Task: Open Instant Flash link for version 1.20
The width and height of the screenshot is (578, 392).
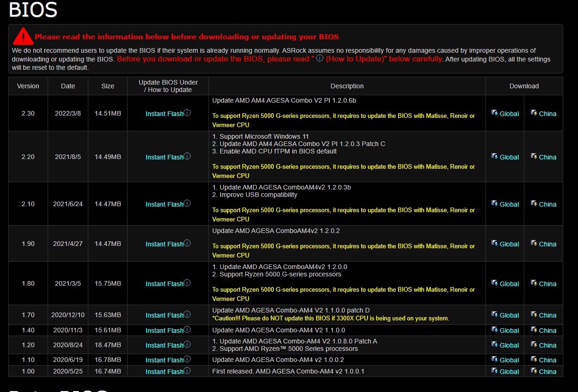Action: click(164, 345)
